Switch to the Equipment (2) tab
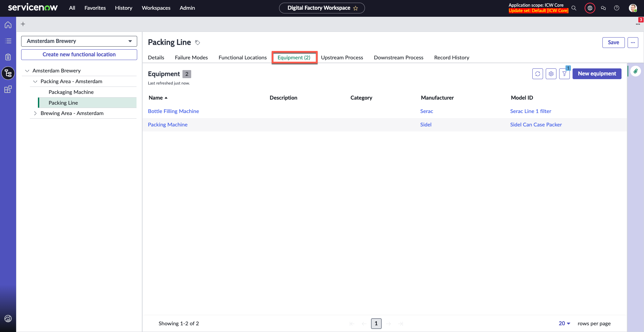The image size is (644, 332). pyautogui.click(x=294, y=58)
